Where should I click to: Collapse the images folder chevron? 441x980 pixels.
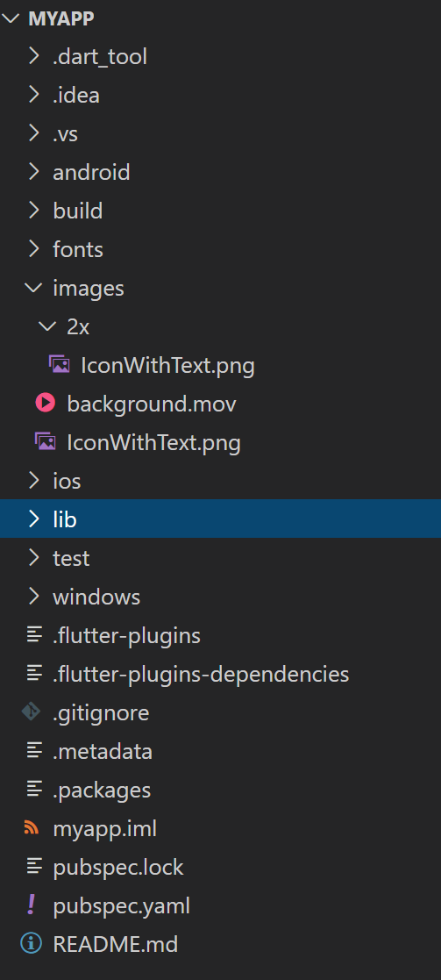[x=33, y=288]
